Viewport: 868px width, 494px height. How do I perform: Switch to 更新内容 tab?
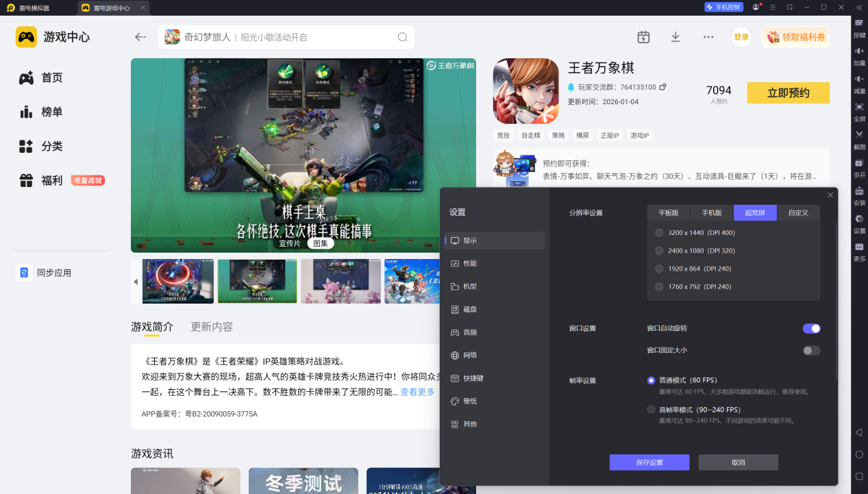tap(212, 327)
